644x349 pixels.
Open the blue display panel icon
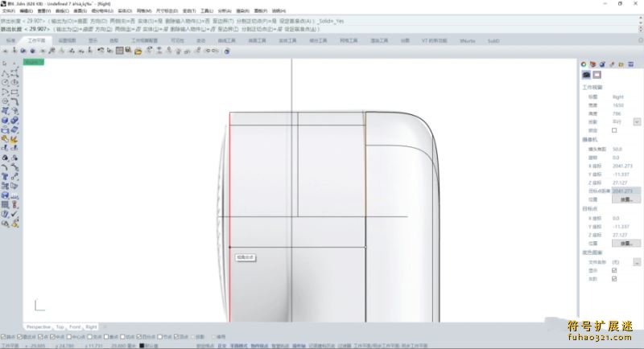[x=631, y=64]
